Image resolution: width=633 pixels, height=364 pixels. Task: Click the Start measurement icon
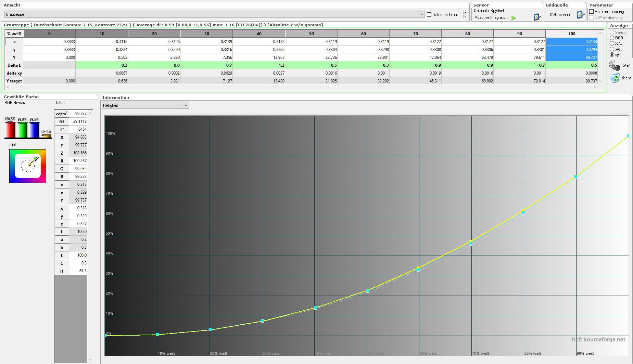(615, 65)
